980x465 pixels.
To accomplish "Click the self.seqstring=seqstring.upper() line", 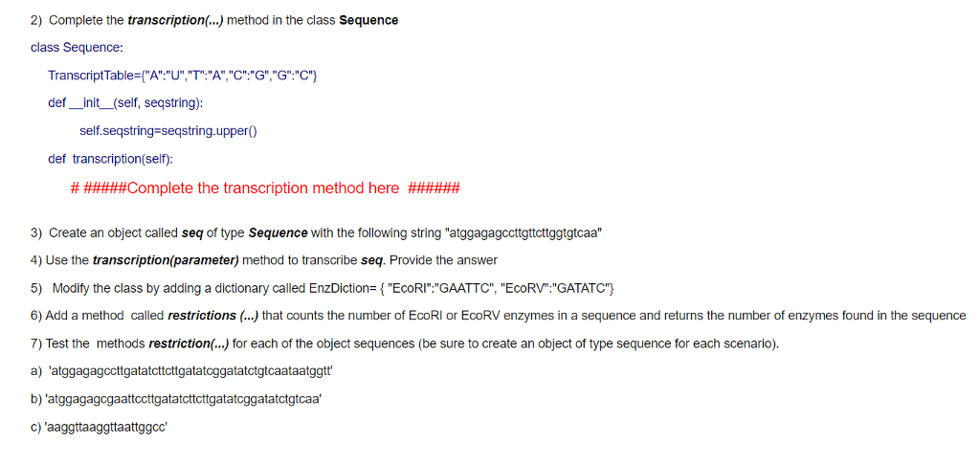I will (x=168, y=131).
